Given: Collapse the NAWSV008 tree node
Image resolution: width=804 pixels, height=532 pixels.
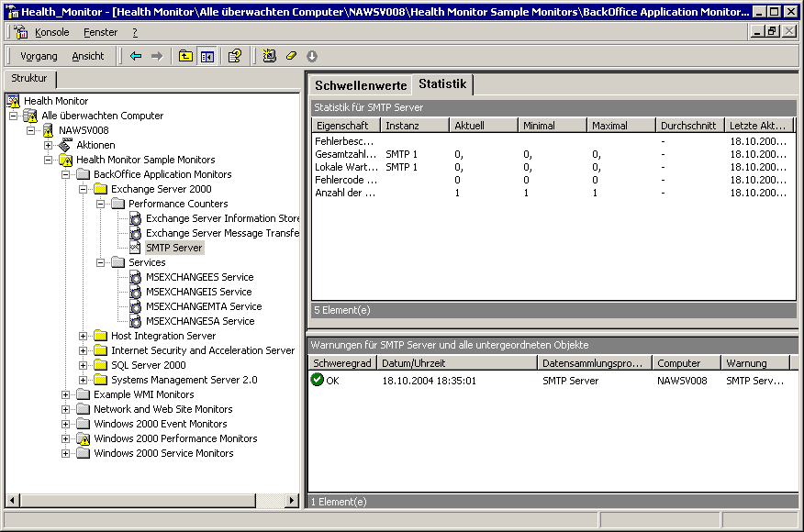Looking at the screenshot, I should point(31,130).
